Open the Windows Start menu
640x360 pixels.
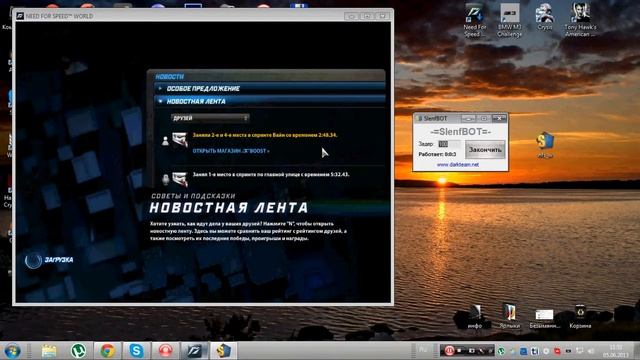pos(12,351)
